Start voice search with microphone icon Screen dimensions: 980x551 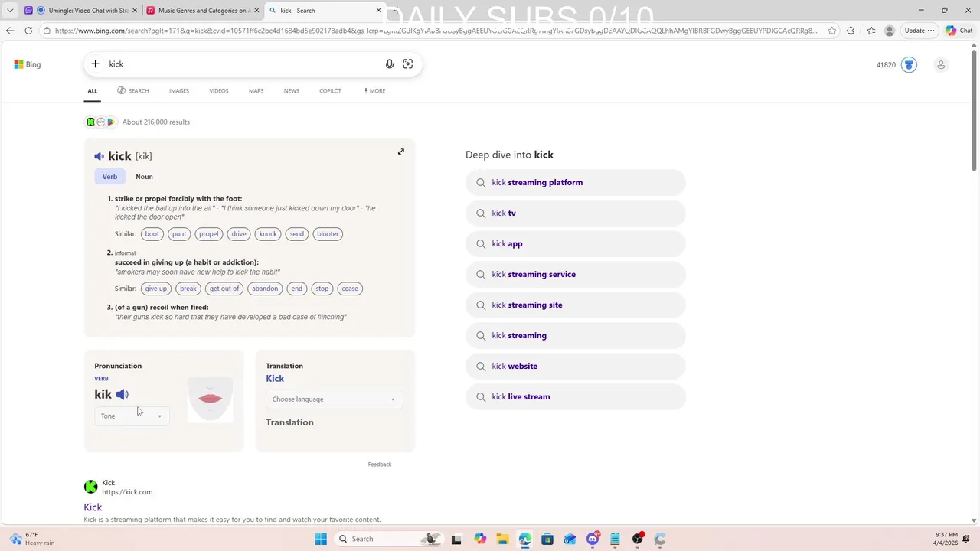point(390,64)
